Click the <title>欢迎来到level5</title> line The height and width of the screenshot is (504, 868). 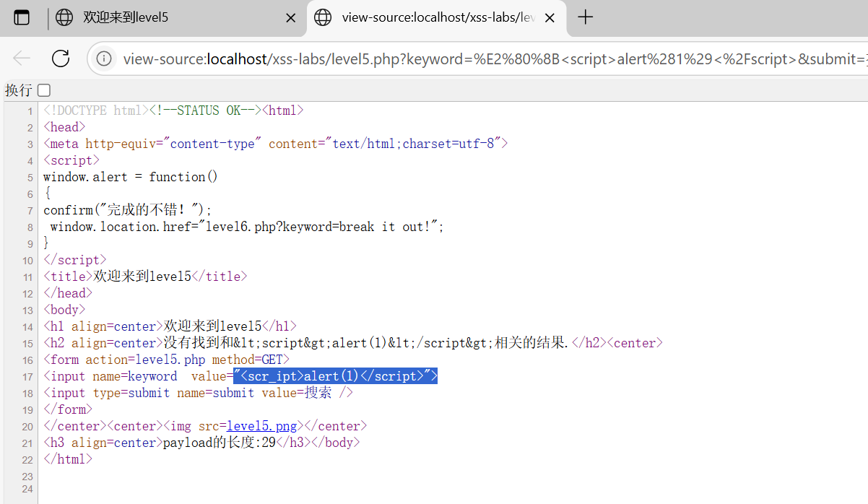[145, 276]
